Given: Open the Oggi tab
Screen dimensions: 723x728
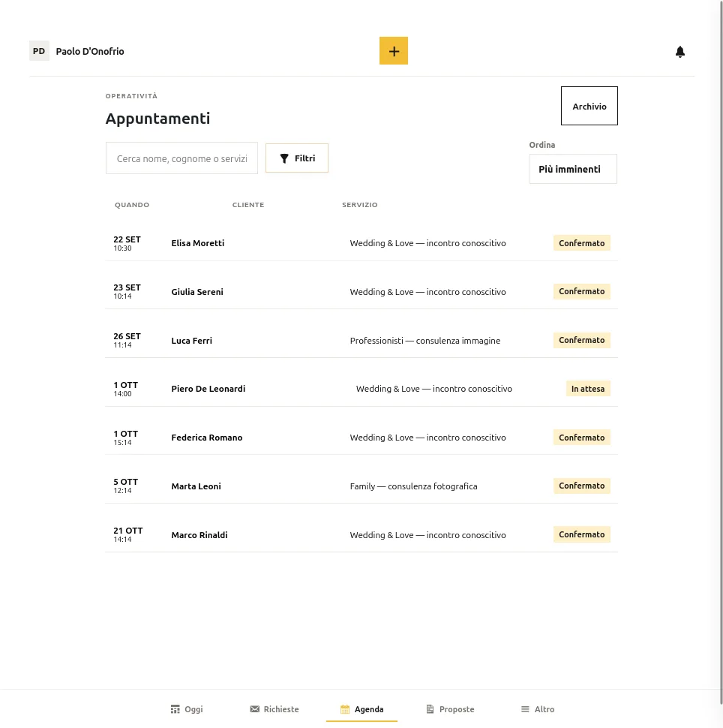Looking at the screenshot, I should point(187,709).
